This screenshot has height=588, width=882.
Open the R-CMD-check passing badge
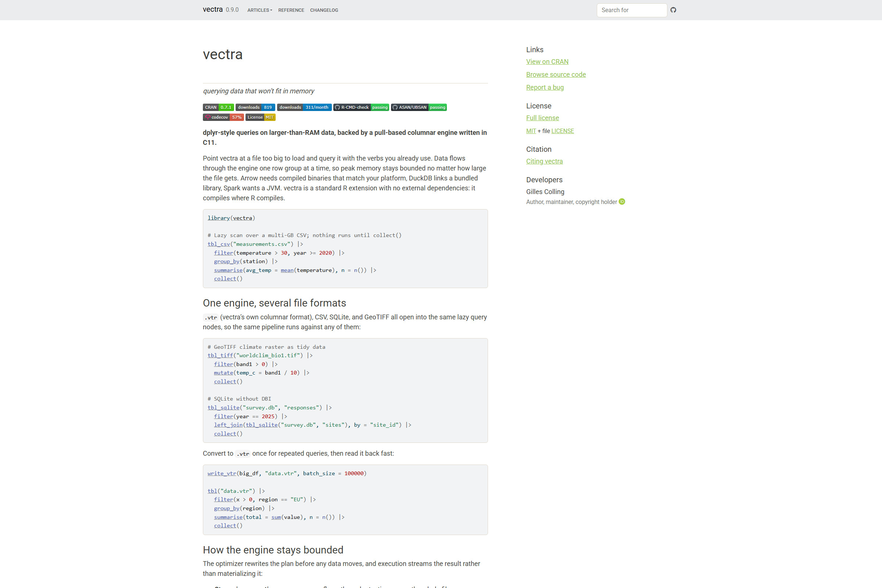click(x=361, y=107)
